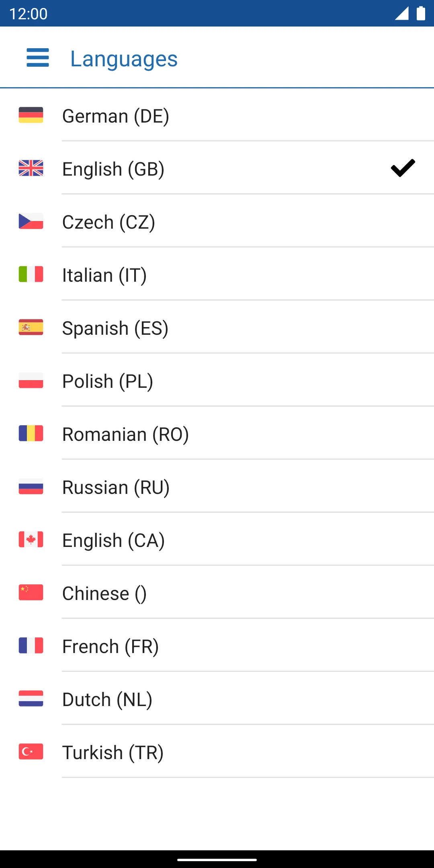Set language to Dutch (NL)
Image resolution: width=434 pixels, height=868 pixels.
pos(217,699)
